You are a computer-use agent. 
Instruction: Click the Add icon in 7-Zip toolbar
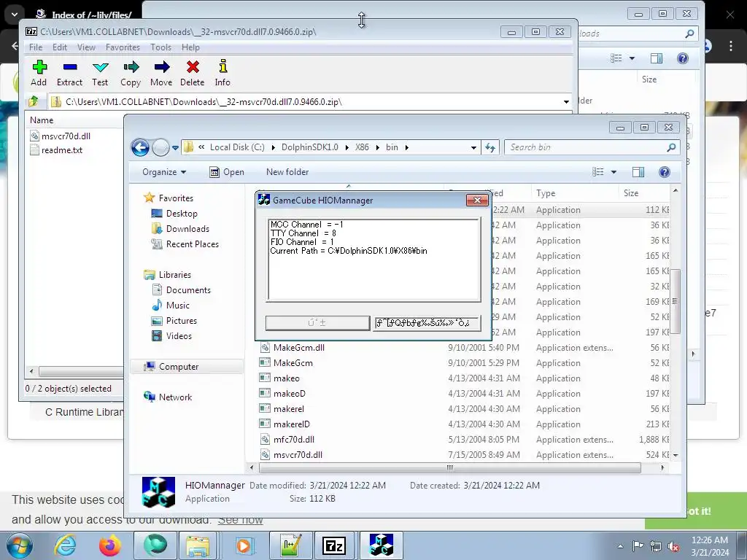[39, 72]
